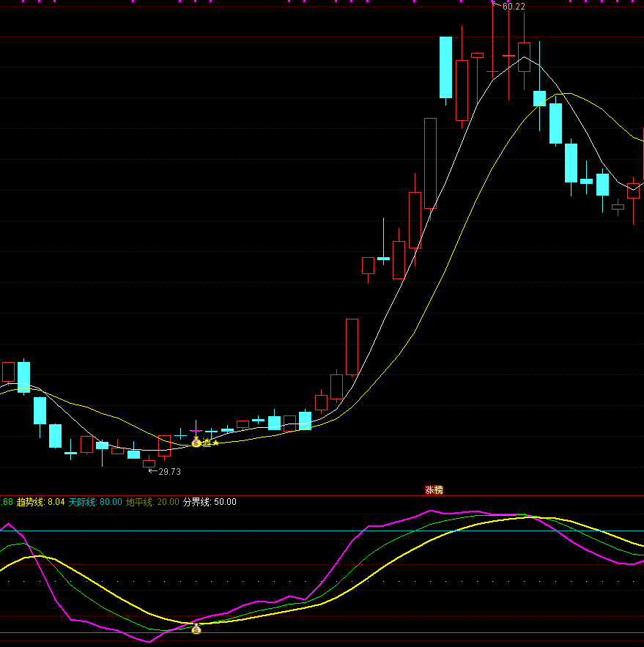Click the red 涨榜 badge

point(434,489)
